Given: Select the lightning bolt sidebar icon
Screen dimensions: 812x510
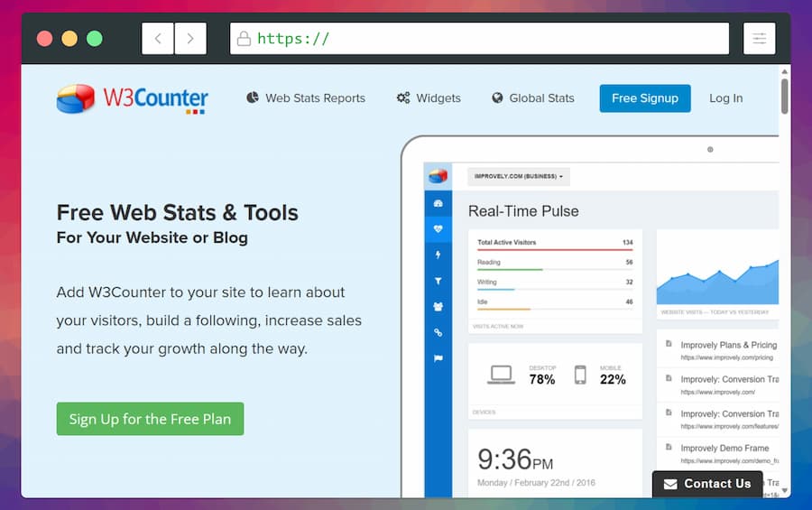Looking at the screenshot, I should point(438,255).
